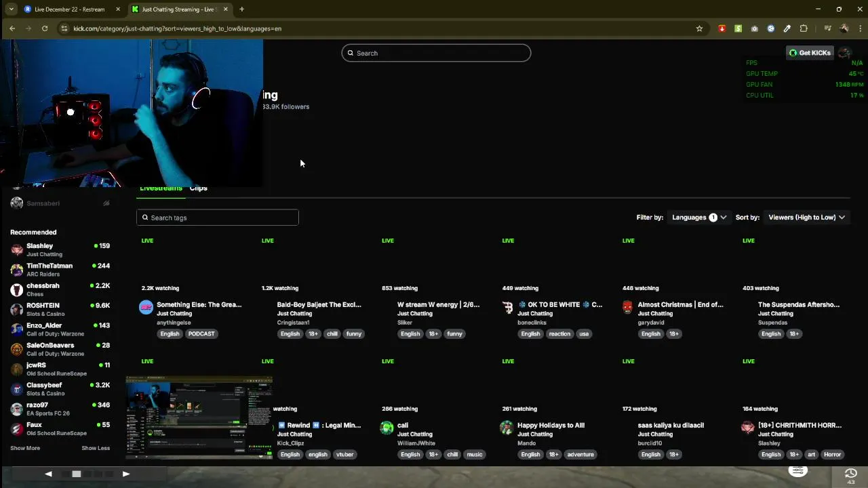
Task: Toggle the offline icon beside Samsaberi
Action: point(106,203)
